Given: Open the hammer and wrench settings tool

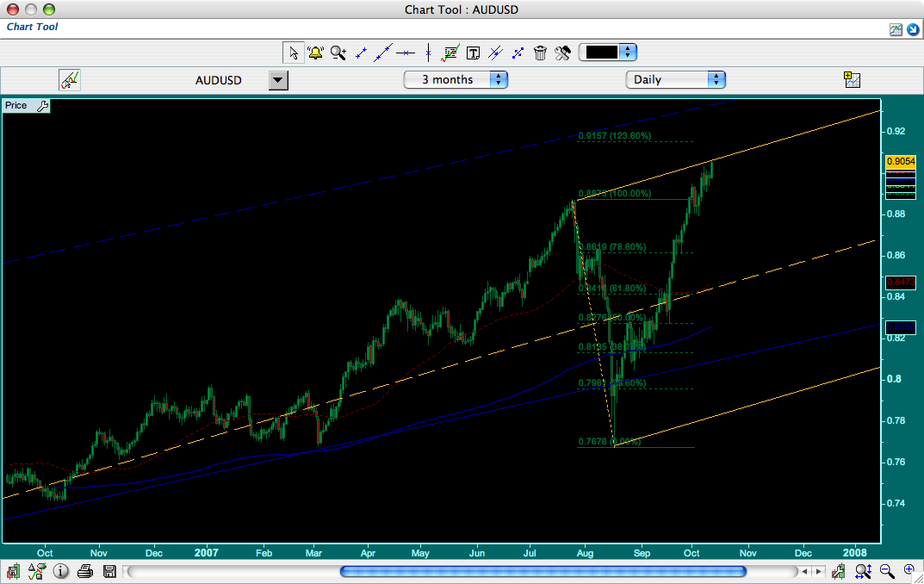Looking at the screenshot, I should coord(562,53).
